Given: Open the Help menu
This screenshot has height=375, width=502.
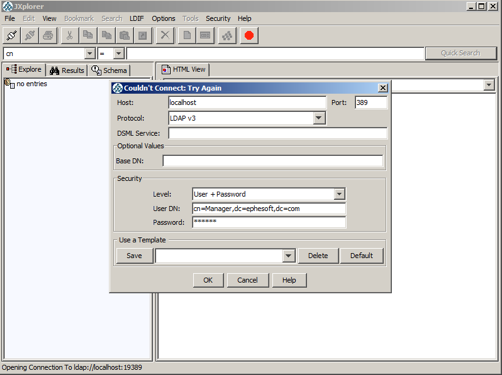Looking at the screenshot, I should coord(244,19).
